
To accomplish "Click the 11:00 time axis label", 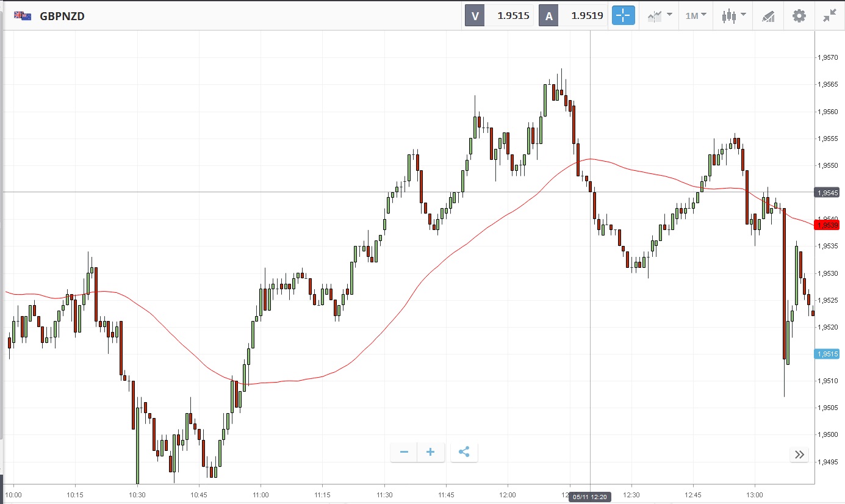I will pos(261,494).
